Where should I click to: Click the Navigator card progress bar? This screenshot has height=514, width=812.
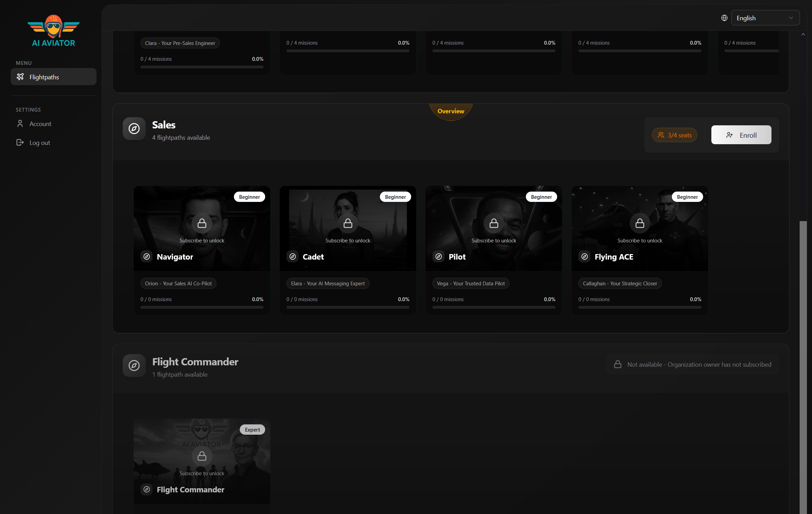tap(202, 307)
